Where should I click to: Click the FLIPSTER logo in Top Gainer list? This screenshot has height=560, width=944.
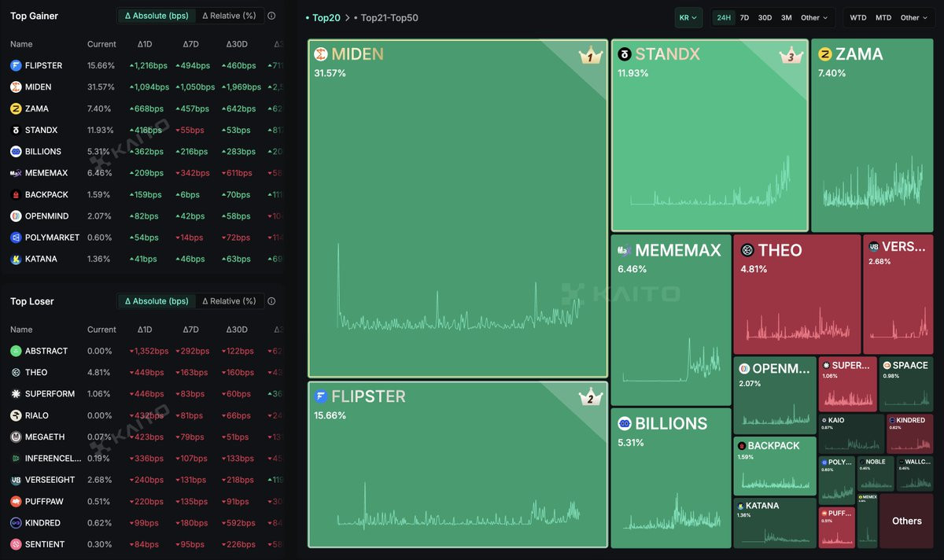pyautogui.click(x=16, y=66)
